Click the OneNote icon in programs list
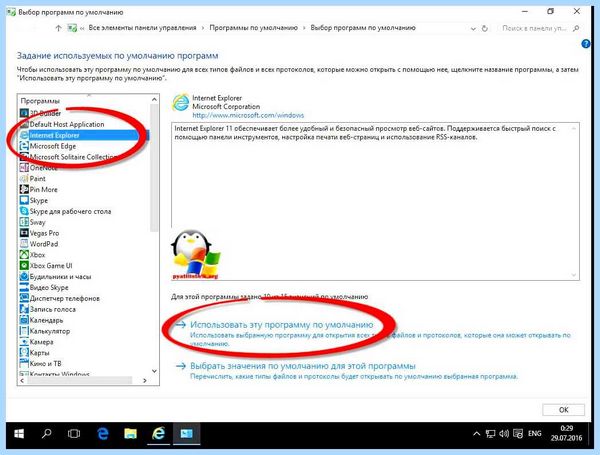 [24, 168]
